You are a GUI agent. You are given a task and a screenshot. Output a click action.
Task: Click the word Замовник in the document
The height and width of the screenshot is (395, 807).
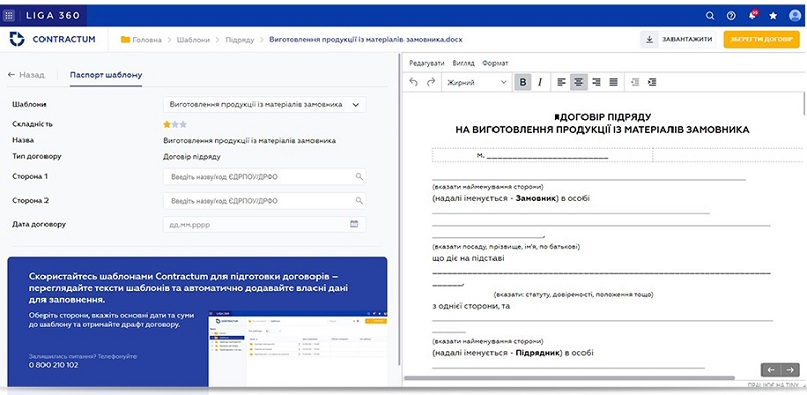click(536, 198)
